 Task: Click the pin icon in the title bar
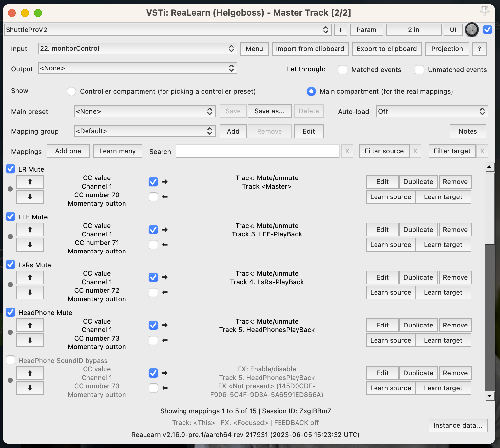(484, 11)
